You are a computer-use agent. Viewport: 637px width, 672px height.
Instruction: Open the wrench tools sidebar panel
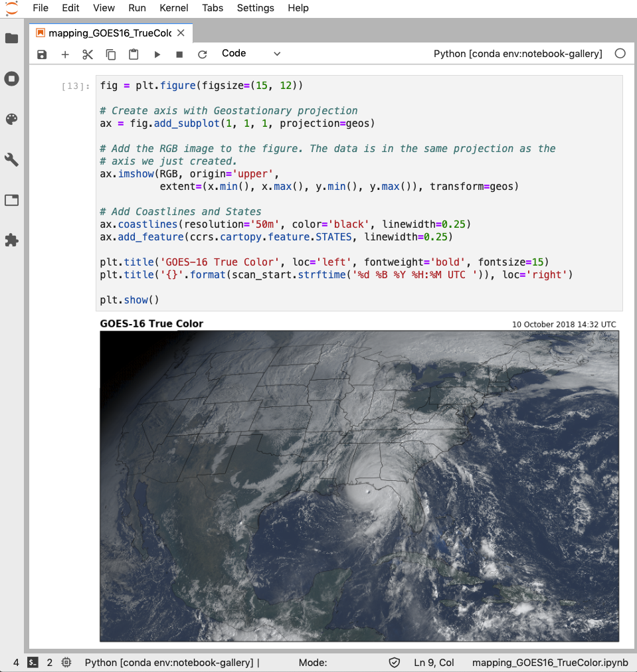pos(11,159)
